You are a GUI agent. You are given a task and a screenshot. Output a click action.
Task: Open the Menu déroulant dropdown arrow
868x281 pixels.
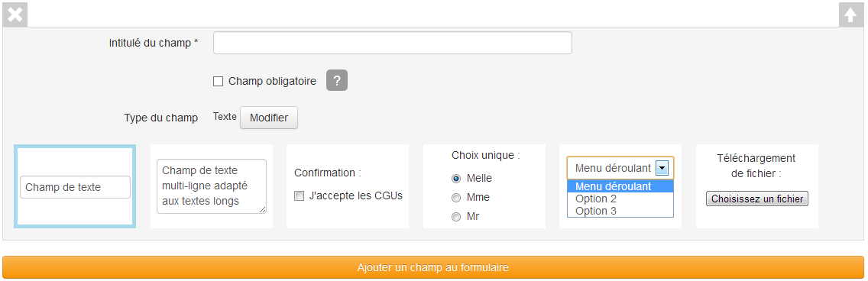click(x=662, y=168)
